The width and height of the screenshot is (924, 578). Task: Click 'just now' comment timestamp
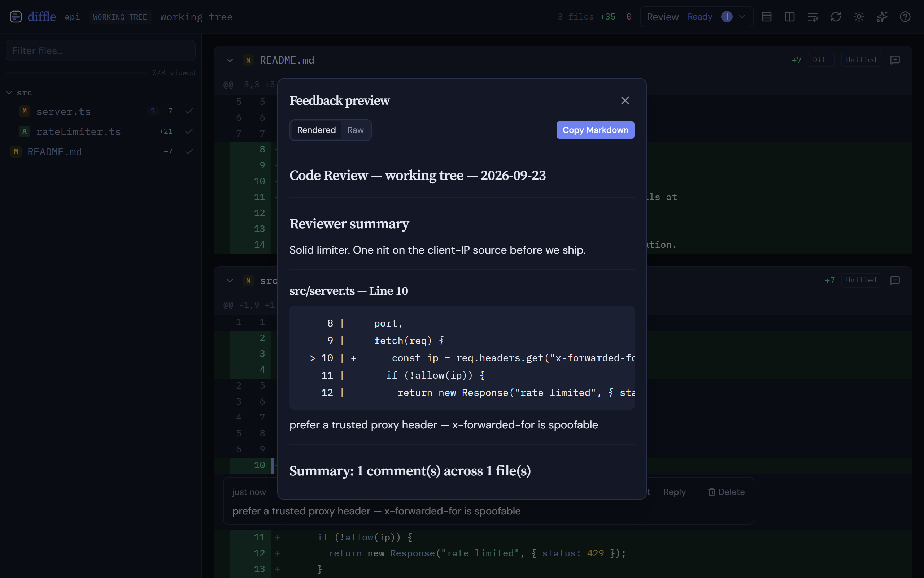click(249, 492)
